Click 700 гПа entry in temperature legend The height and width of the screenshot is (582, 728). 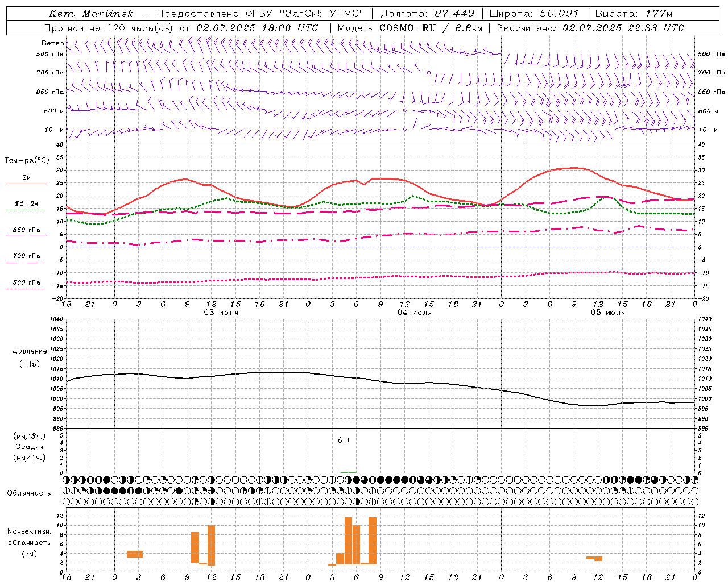27,256
